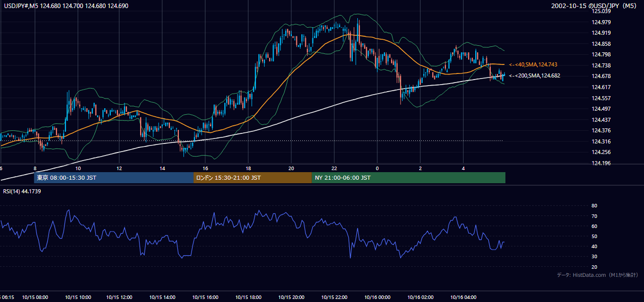Click the Tokyo 08:00-15:30 JST session bar
Screen dimensions: 644x302
(x=114, y=178)
